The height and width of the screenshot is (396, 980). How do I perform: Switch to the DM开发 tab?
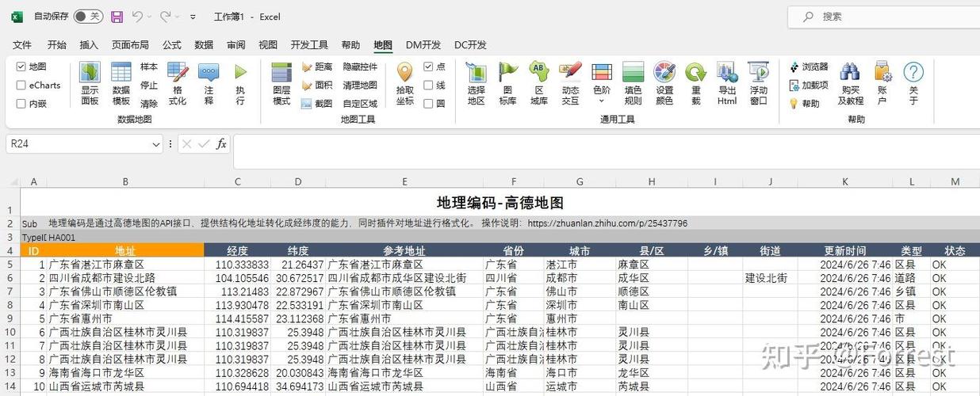[x=423, y=45]
